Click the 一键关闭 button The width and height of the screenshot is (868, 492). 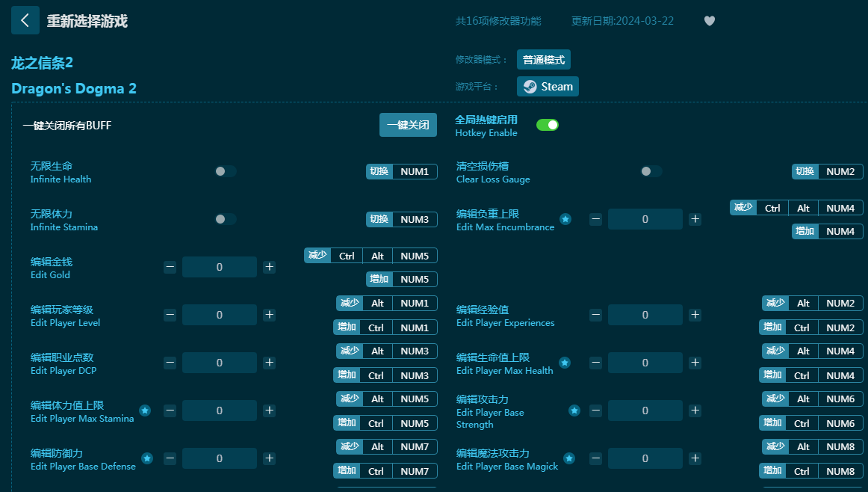click(408, 125)
